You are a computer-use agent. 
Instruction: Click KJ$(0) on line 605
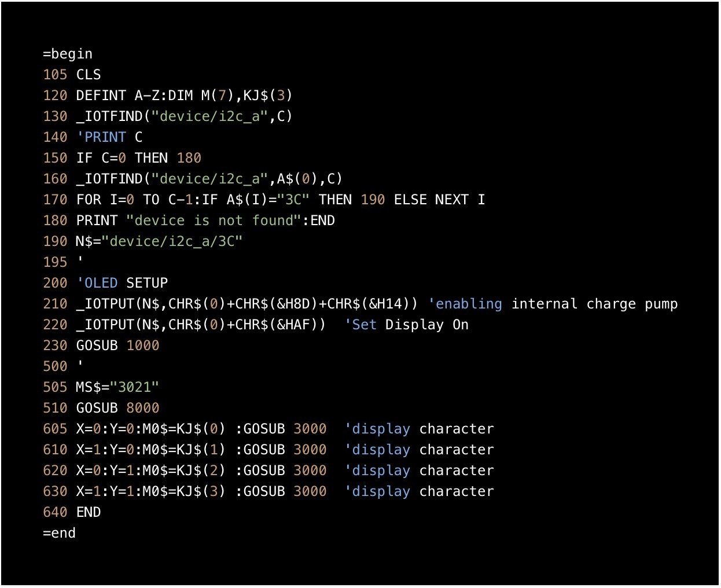tap(201, 429)
